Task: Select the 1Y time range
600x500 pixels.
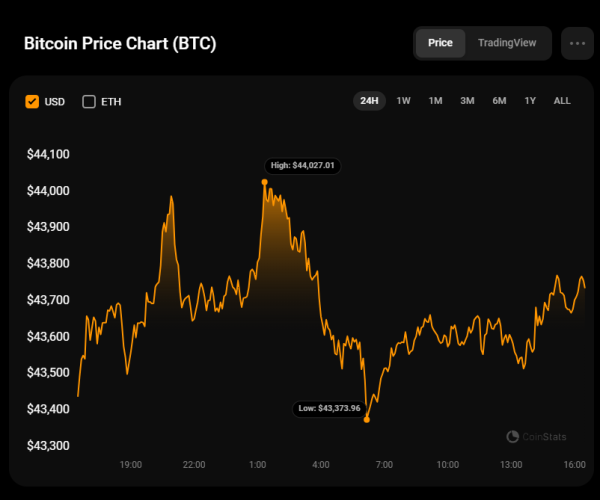Action: [x=530, y=101]
